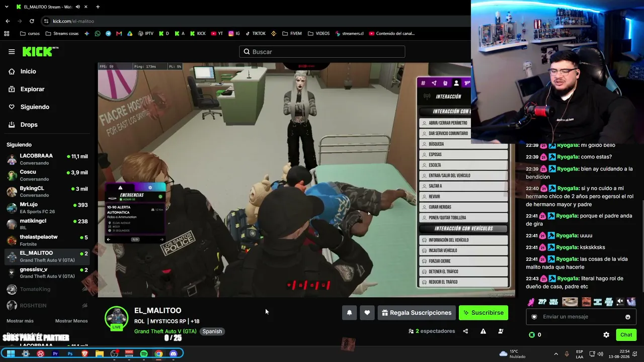Open the gnessisv_v channel in Siguiendo
Screen dimensions: 644x362
47,273
